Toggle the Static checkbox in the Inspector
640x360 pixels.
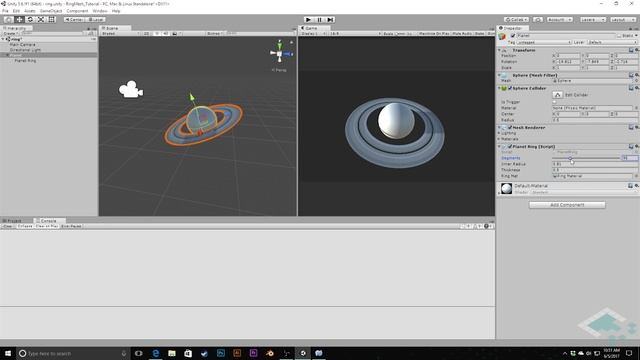[619, 36]
